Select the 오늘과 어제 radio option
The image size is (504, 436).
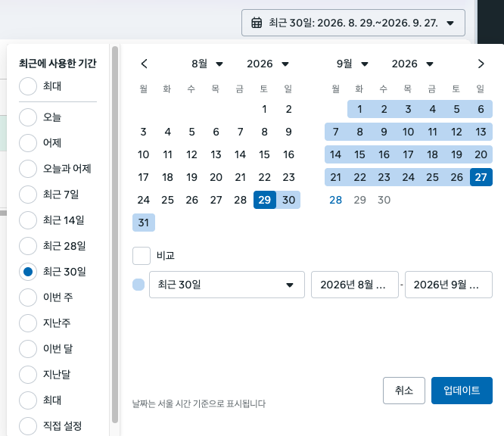[28, 169]
